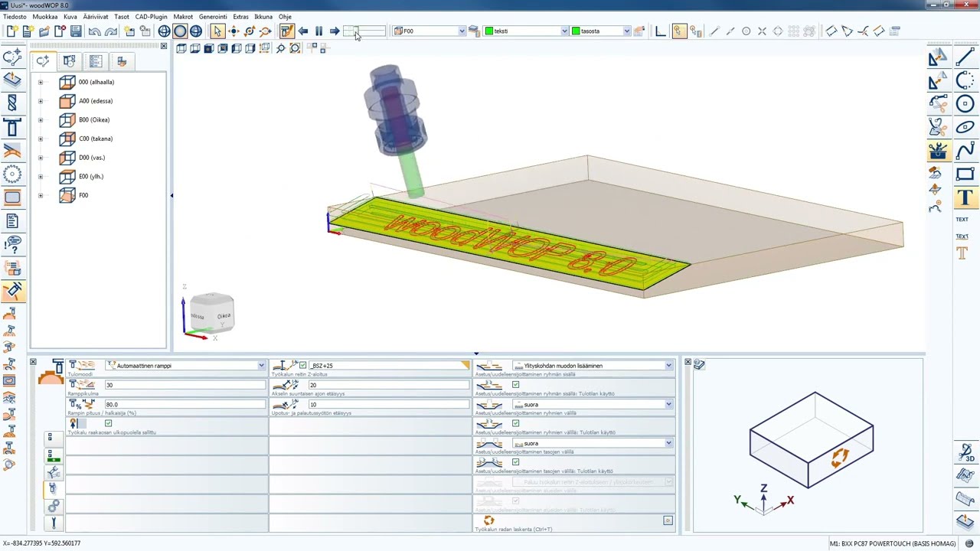Toggle Työkalu raaka-osan ulkopuolella sallittu checkbox
The height and width of the screenshot is (551, 980).
point(108,423)
